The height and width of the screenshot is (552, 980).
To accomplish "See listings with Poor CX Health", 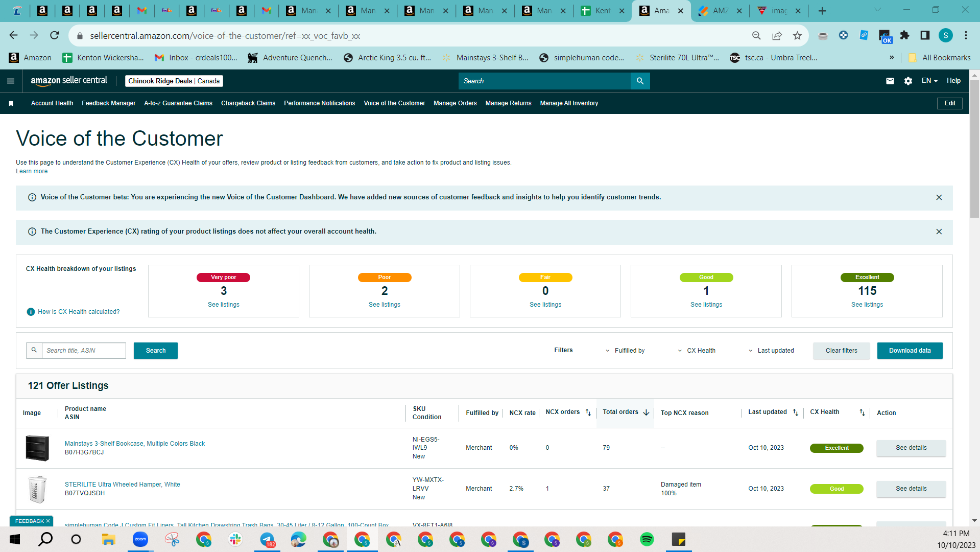I will pos(385,305).
